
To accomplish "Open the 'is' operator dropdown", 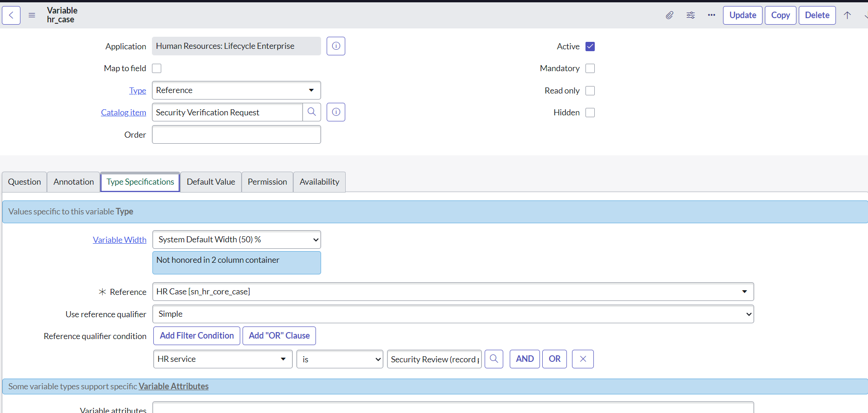I will click(x=340, y=359).
